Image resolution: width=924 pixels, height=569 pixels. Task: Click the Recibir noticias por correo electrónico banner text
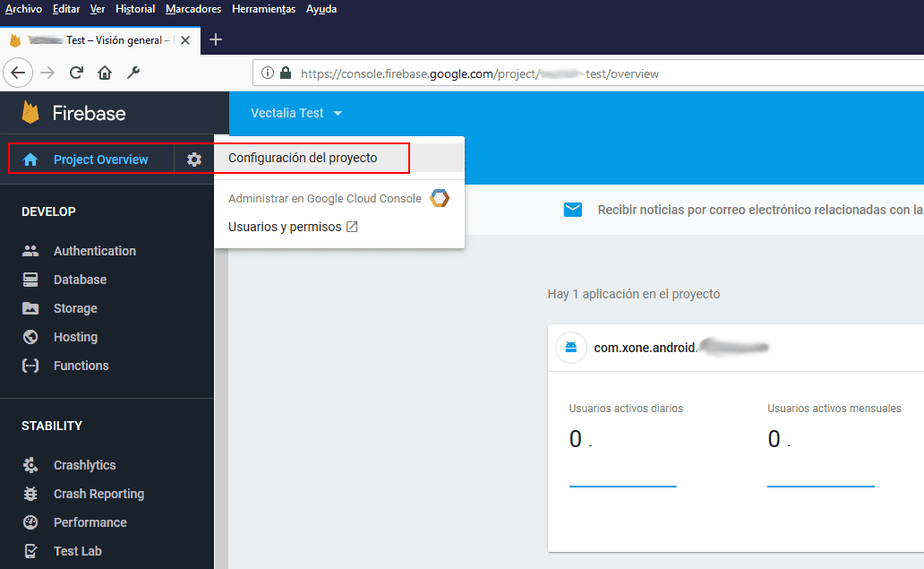coord(760,210)
